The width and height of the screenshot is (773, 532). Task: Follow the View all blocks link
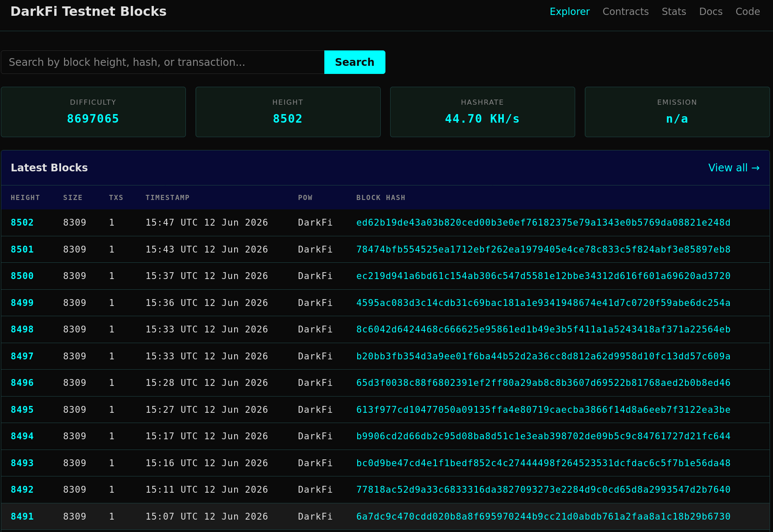(734, 168)
